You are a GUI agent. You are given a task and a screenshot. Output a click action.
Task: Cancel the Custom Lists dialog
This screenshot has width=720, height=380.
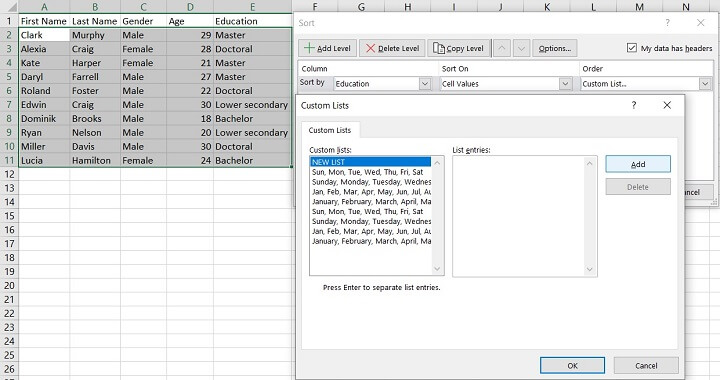pos(646,366)
